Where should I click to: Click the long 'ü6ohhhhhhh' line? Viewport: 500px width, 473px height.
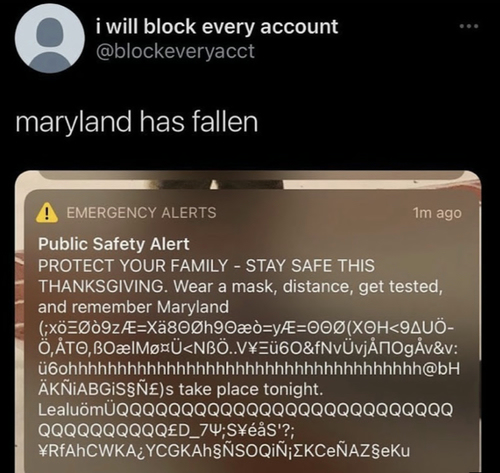249,369
